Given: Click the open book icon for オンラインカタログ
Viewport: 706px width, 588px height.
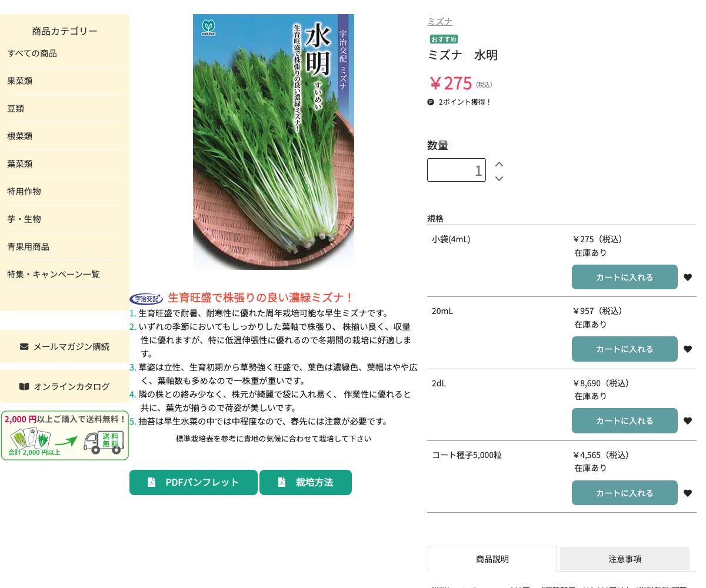Looking at the screenshot, I should [24, 386].
